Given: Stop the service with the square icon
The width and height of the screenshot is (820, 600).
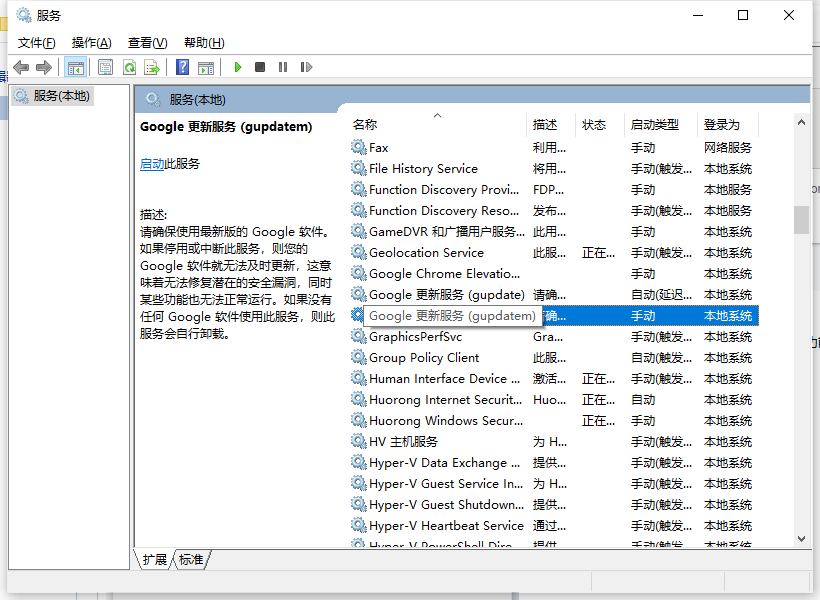Looking at the screenshot, I should click(260, 67).
